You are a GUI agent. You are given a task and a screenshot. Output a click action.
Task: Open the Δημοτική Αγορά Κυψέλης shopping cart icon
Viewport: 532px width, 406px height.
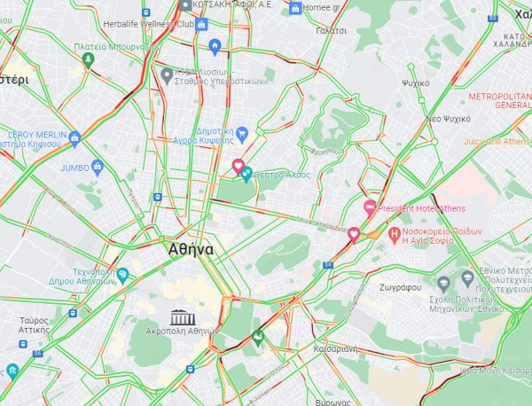coord(242,135)
